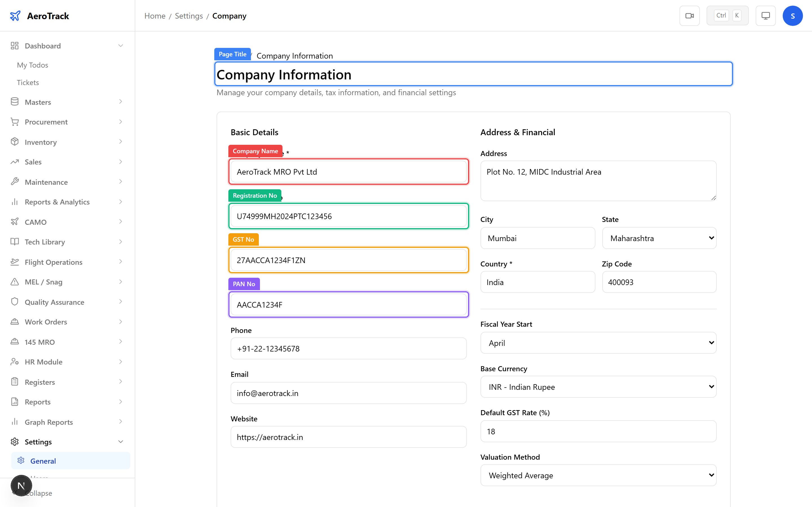Open the video tutorial icon in header
This screenshot has width=812, height=507.
(690, 15)
